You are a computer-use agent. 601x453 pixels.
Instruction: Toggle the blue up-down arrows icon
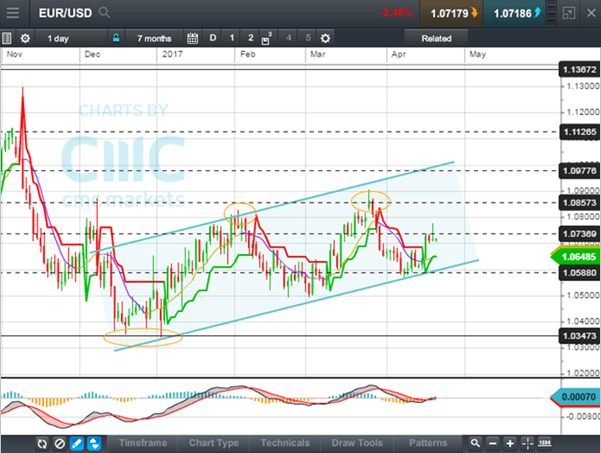click(94, 444)
